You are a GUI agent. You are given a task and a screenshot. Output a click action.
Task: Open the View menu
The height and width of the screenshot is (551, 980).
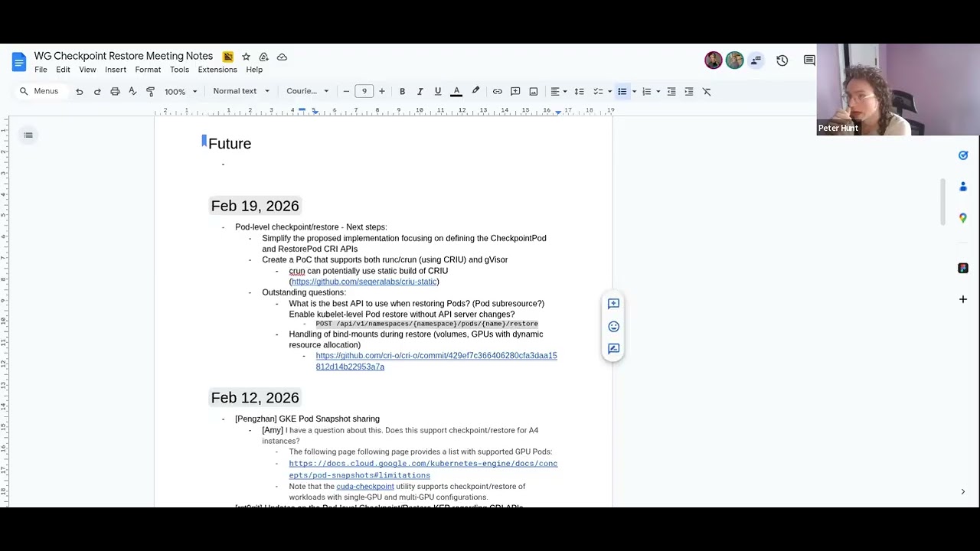(87, 70)
